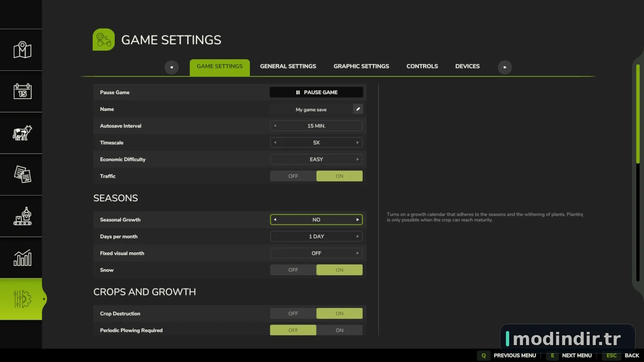Click the 1 DAY value

[316, 237]
